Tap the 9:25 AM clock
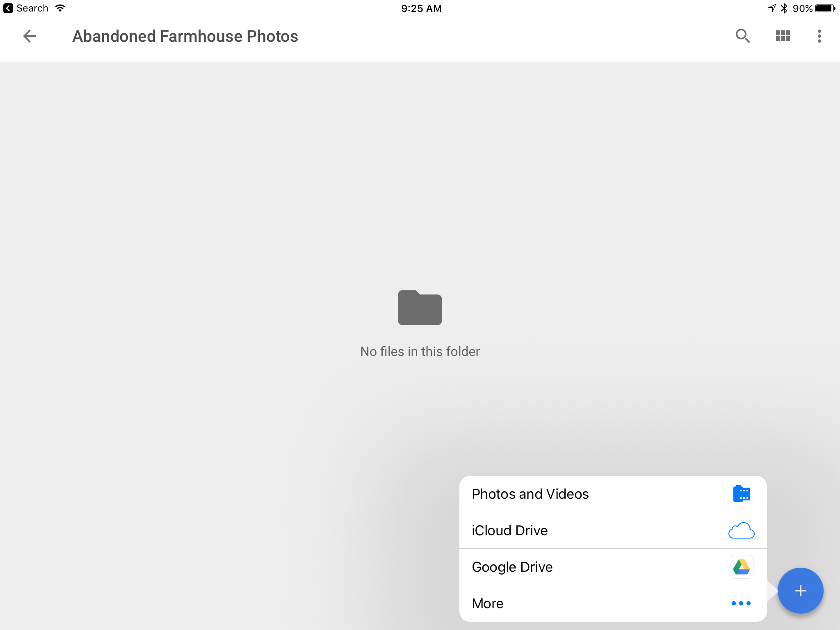 (x=421, y=8)
